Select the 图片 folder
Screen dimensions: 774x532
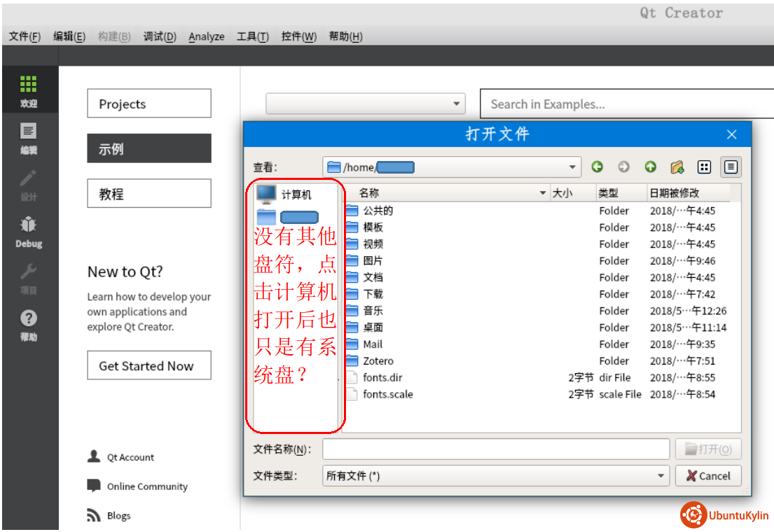365,260
